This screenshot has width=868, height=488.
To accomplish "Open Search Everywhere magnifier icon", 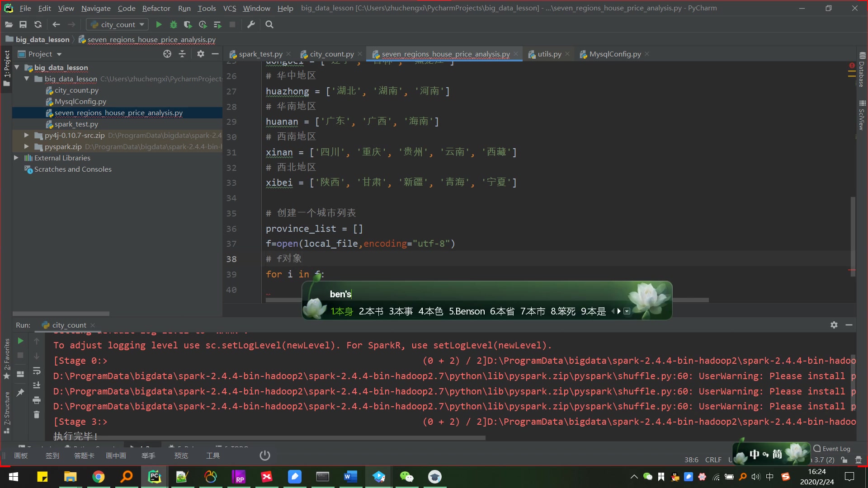I will [269, 24].
